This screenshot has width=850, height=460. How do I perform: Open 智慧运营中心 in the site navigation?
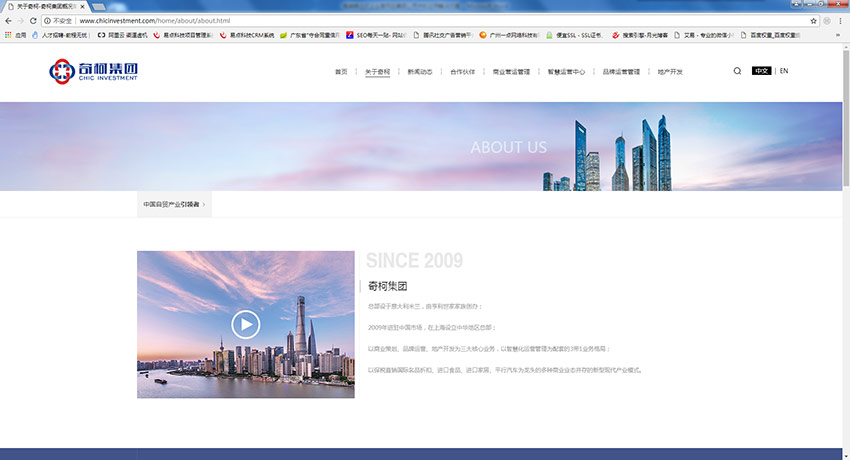[x=566, y=72]
